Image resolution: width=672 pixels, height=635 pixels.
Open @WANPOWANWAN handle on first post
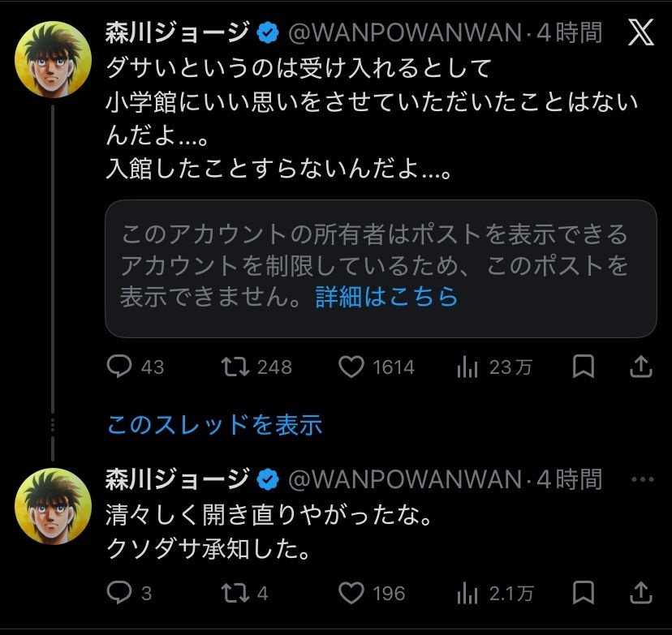[x=406, y=33]
